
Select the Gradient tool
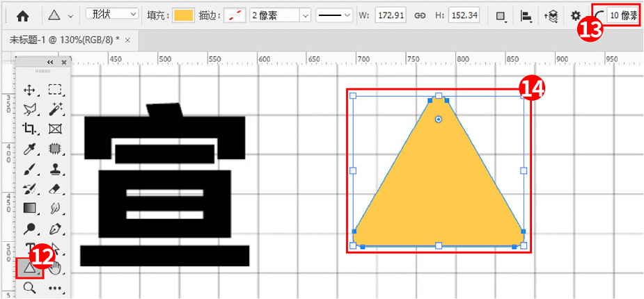point(29,208)
